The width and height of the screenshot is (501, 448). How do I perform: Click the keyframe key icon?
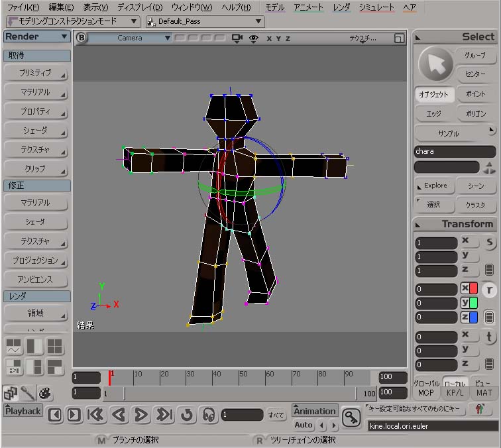click(351, 418)
